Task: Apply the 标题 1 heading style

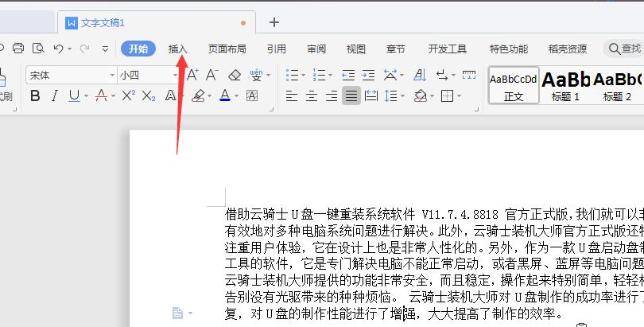Action: pos(565,85)
